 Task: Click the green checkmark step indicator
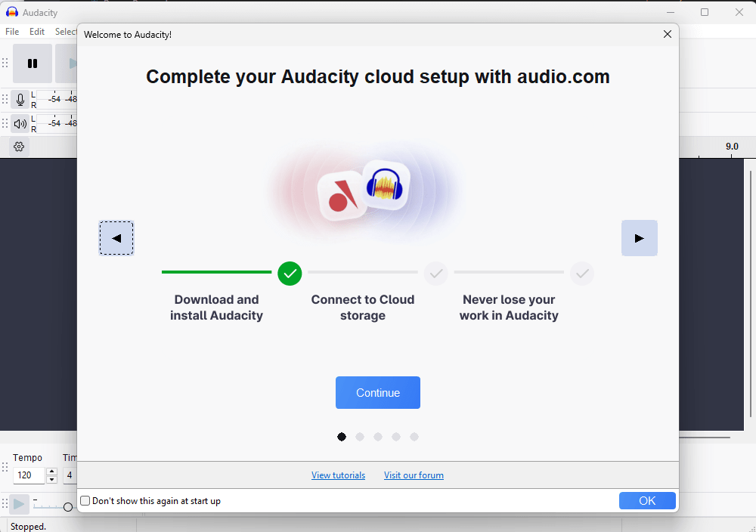pyautogui.click(x=290, y=273)
